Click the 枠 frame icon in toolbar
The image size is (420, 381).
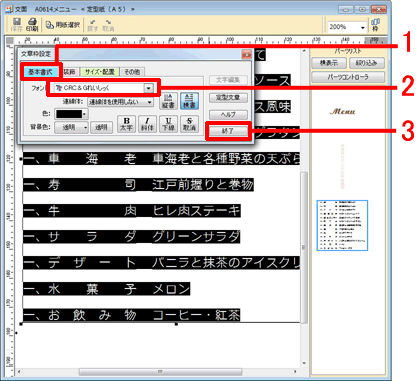(x=375, y=25)
